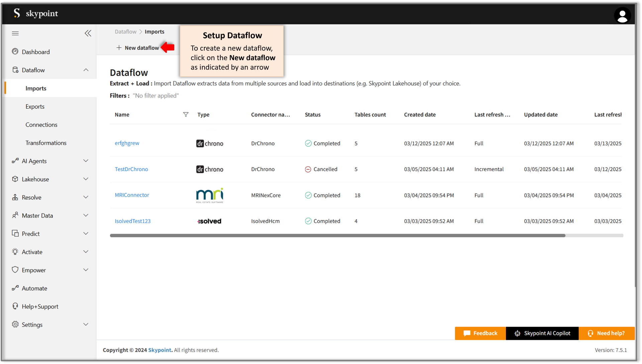Open the user profile avatar menu
The image size is (642, 364).
tap(622, 15)
